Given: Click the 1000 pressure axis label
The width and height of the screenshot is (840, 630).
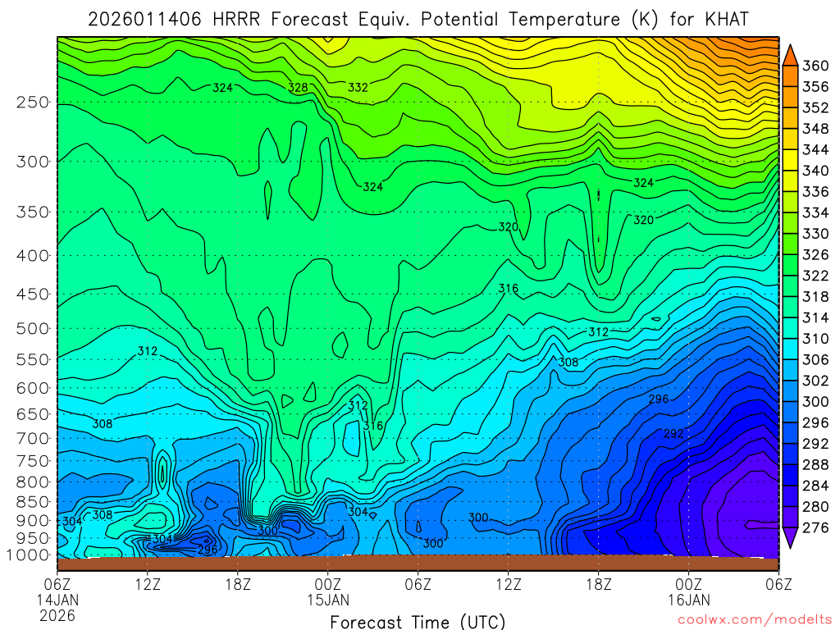Looking at the screenshot, I should point(28,555).
